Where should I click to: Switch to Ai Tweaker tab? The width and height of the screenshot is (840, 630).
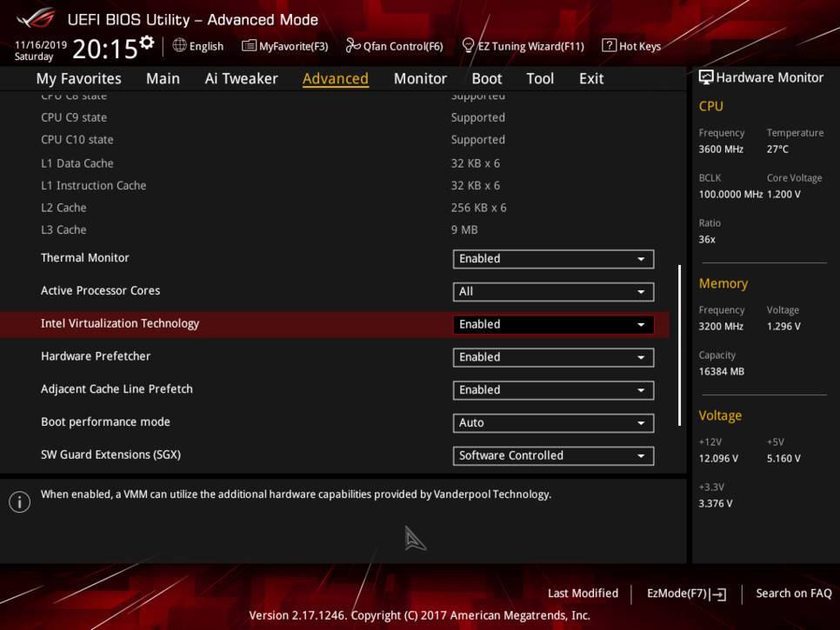(x=241, y=79)
